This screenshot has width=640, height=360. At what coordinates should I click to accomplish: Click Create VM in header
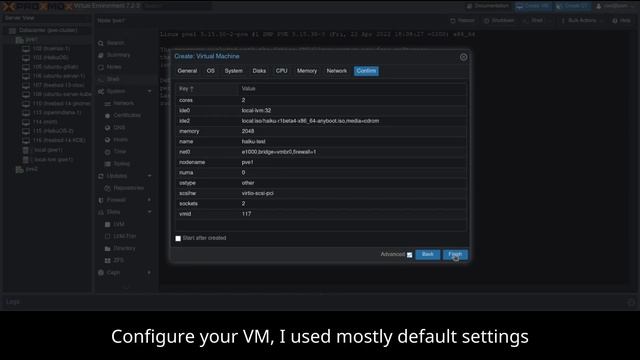[x=533, y=6]
